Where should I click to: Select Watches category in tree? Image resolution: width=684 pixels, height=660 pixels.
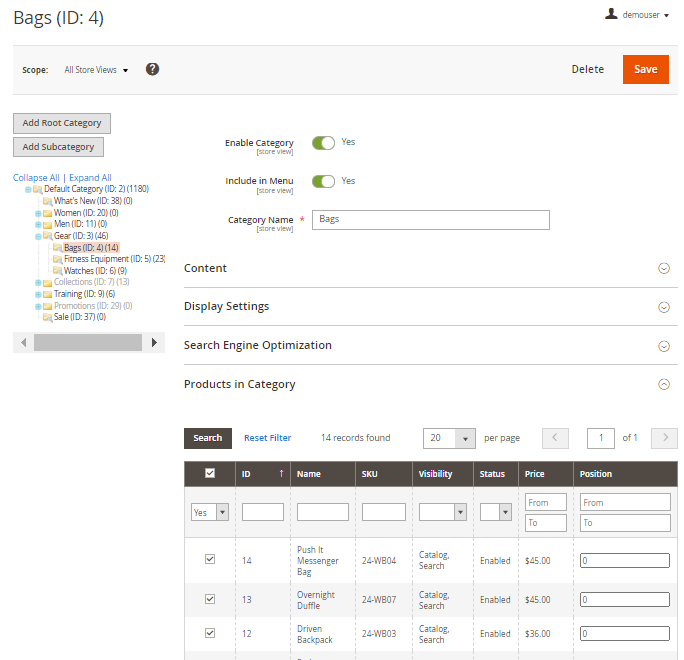coord(94,271)
